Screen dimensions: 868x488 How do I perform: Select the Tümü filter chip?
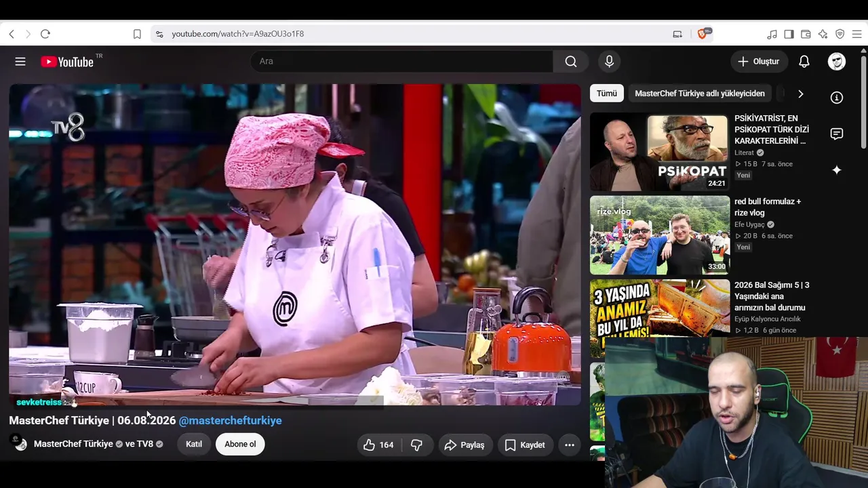click(x=607, y=94)
